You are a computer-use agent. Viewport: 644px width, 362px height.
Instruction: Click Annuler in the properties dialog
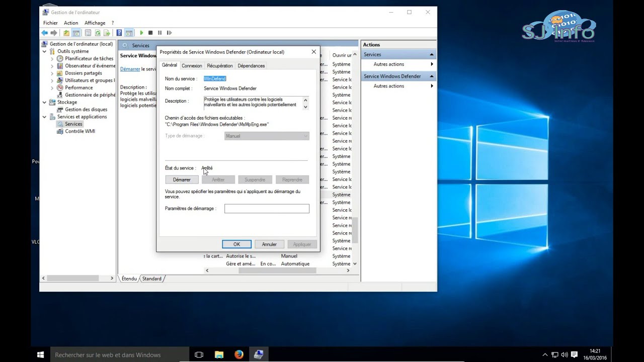(269, 244)
